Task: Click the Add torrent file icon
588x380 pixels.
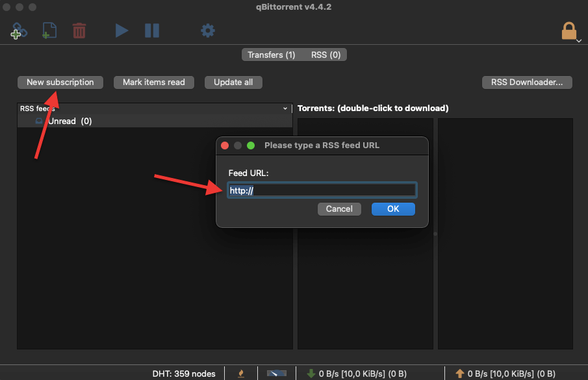Action: 49,31
